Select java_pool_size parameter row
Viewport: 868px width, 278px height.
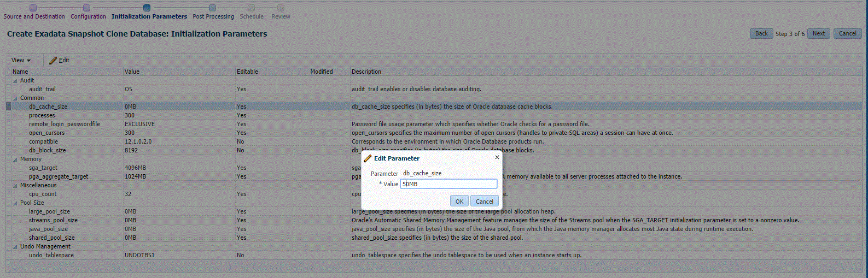click(434, 229)
